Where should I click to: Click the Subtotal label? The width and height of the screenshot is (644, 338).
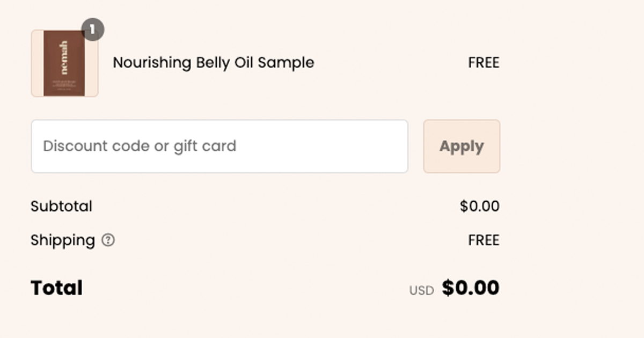pos(61,206)
